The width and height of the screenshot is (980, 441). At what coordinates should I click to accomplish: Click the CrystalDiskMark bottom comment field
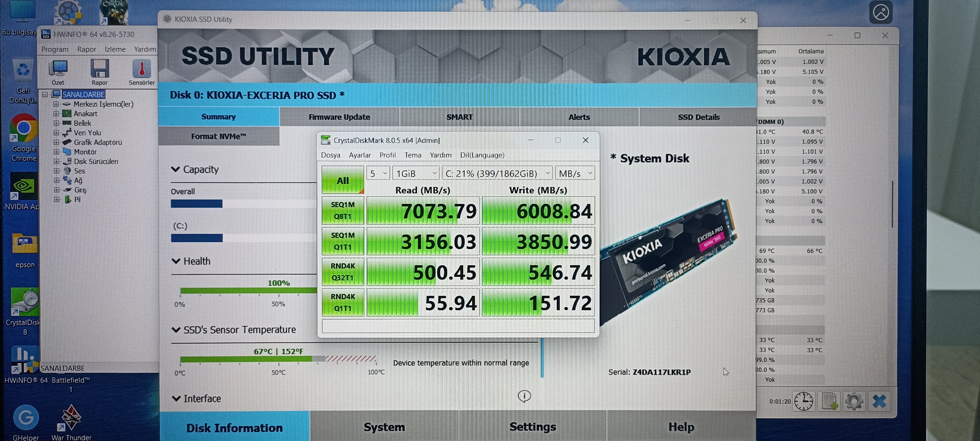[458, 326]
